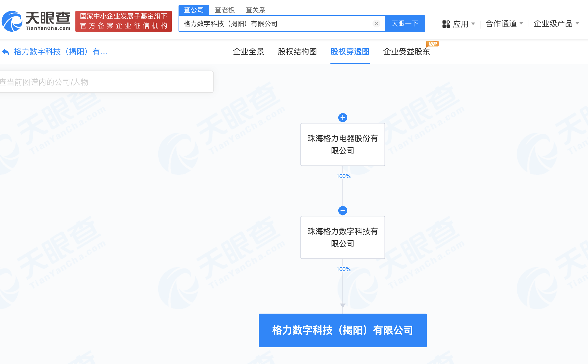This screenshot has width=588, height=364.
Task: Click the back arrow icon
Action: coord(6,52)
